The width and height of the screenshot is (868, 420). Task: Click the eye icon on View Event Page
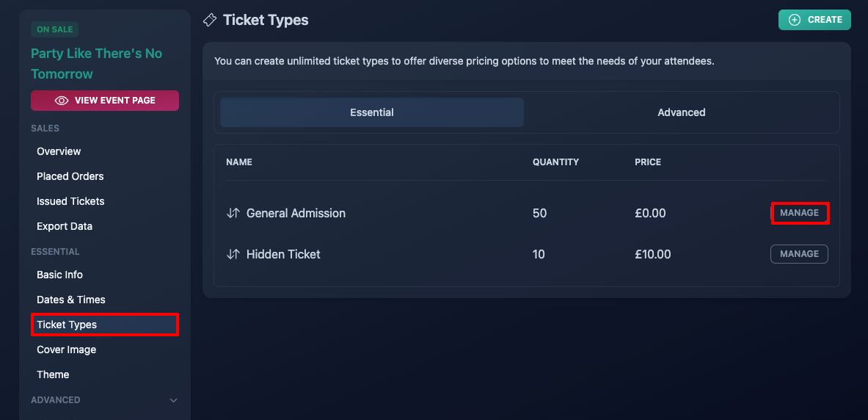pyautogui.click(x=62, y=101)
